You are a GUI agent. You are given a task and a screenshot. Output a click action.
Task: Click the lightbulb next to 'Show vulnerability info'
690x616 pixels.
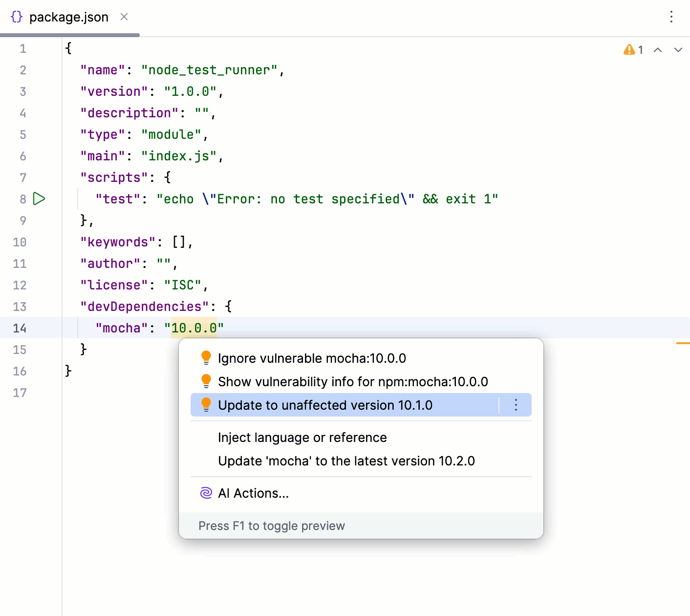tap(206, 381)
